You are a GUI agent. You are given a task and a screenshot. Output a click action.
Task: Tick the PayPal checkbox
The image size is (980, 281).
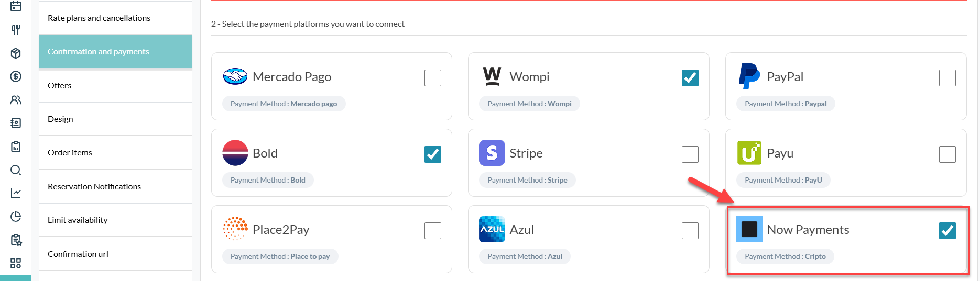pyautogui.click(x=947, y=78)
